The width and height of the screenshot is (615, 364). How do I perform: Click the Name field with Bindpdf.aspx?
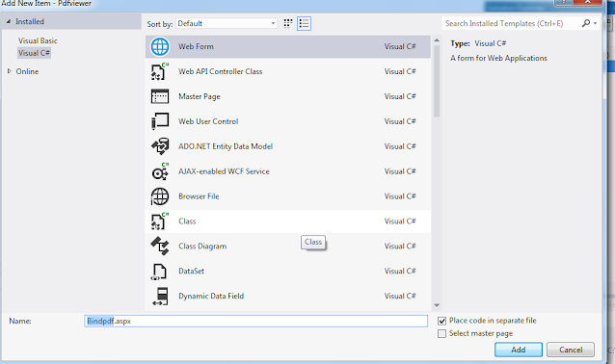256,321
